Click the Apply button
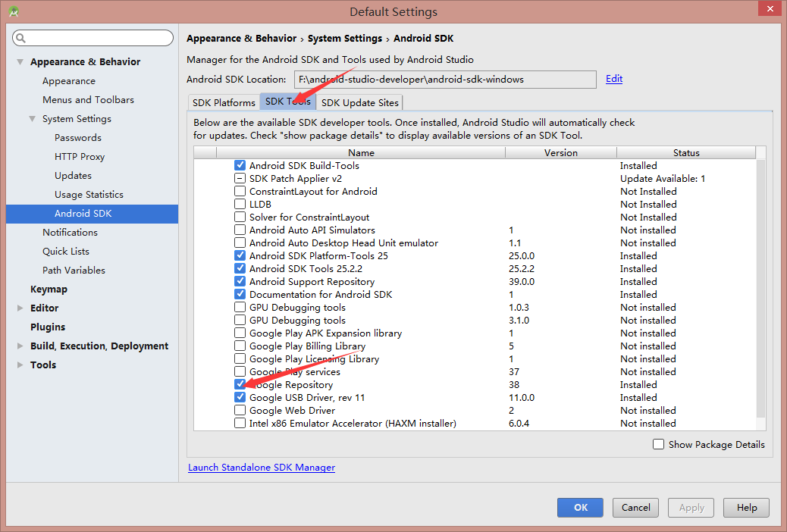Viewport: 787px width, 532px height. [x=691, y=508]
